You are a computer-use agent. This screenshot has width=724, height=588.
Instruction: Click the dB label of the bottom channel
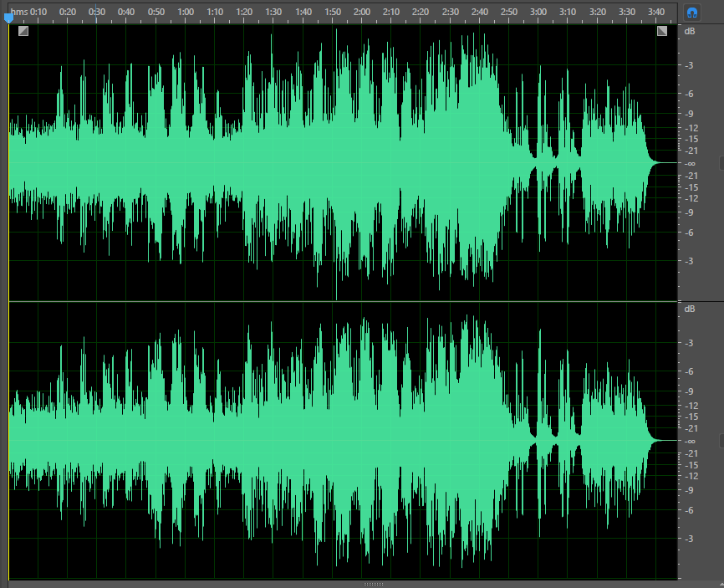[x=690, y=309]
